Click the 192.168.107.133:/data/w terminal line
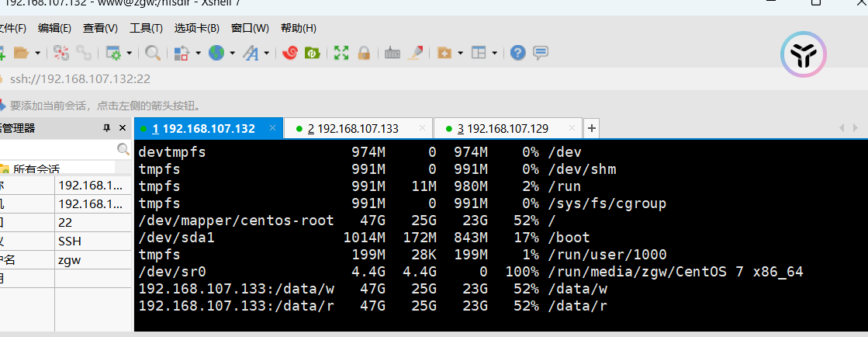Viewport: 868px width, 337px height. (375, 289)
